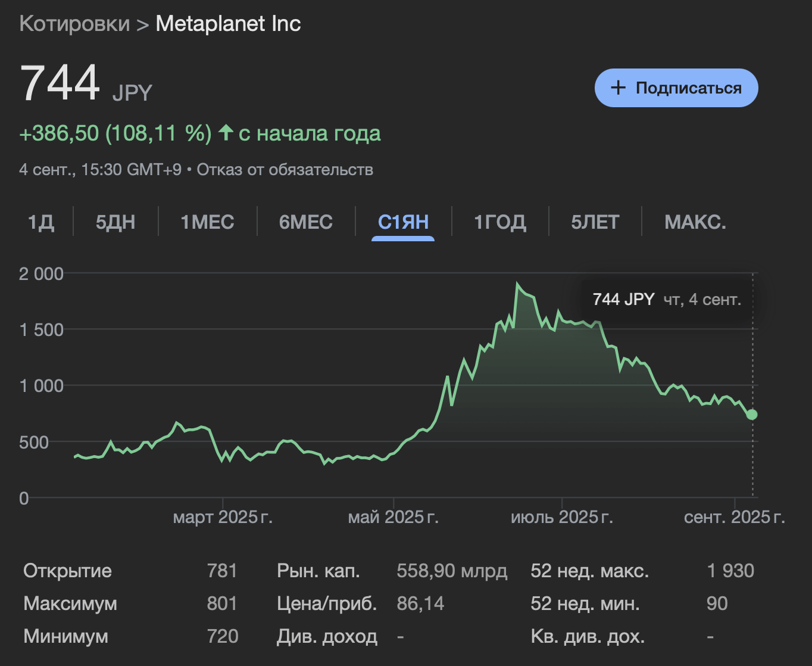This screenshot has height=666, width=812.
Task: Show the 5ЛЕТ chart range
Action: coord(595,222)
